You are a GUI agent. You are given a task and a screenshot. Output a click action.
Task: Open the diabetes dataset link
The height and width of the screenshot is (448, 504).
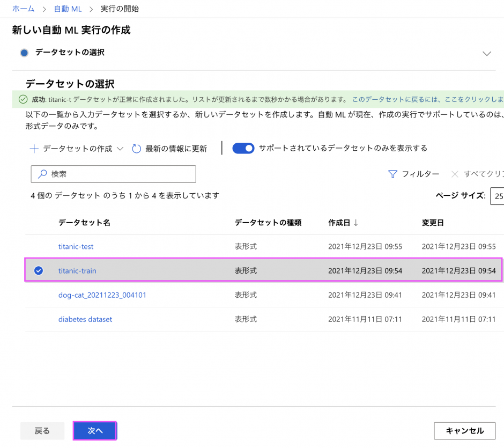point(85,319)
